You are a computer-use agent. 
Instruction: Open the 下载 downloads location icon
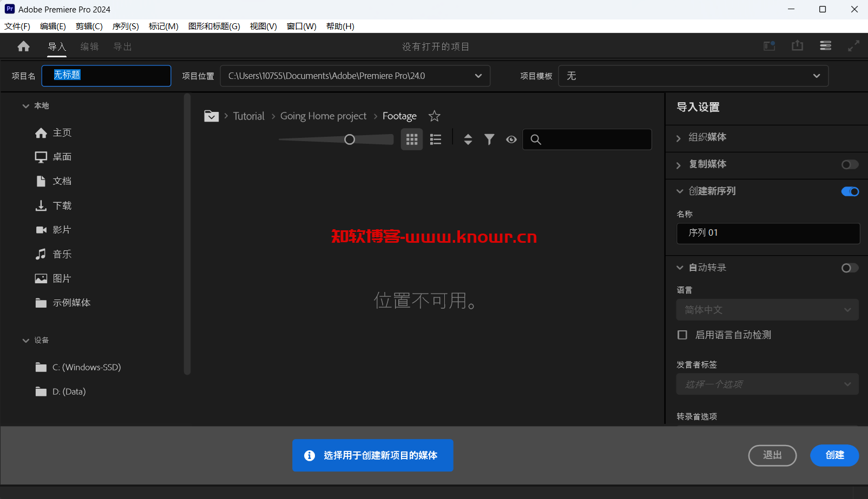(41, 205)
